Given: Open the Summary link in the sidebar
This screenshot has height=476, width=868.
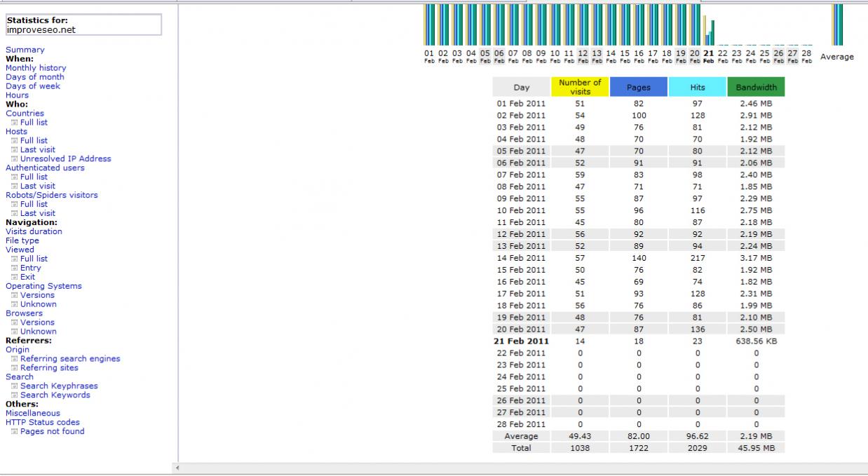Looking at the screenshot, I should 25,50.
